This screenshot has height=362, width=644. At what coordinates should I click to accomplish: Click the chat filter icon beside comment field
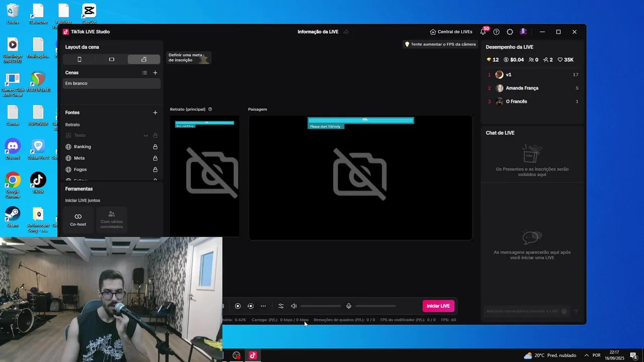click(x=576, y=311)
